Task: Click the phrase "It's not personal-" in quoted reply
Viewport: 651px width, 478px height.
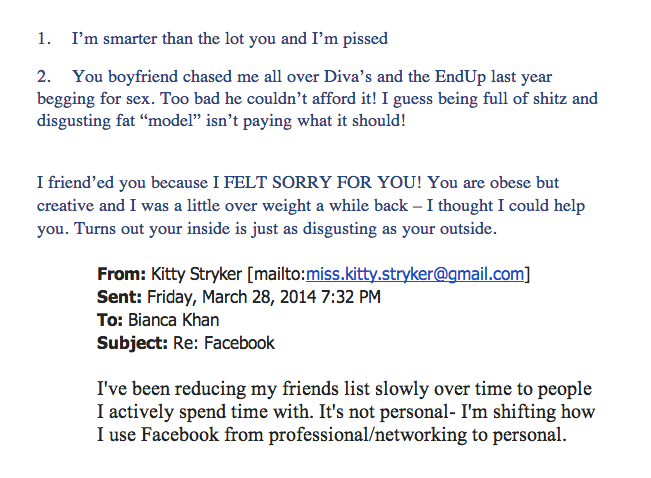Action: 384,412
